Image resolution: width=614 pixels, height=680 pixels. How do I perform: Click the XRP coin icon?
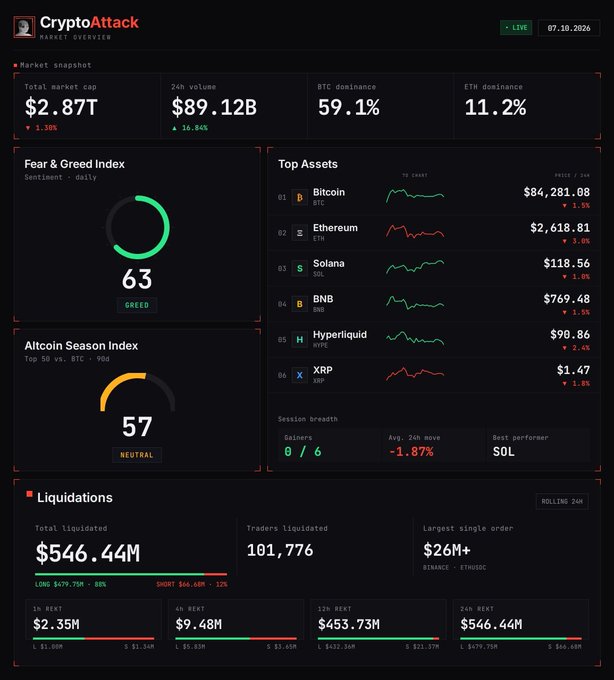[x=300, y=375]
